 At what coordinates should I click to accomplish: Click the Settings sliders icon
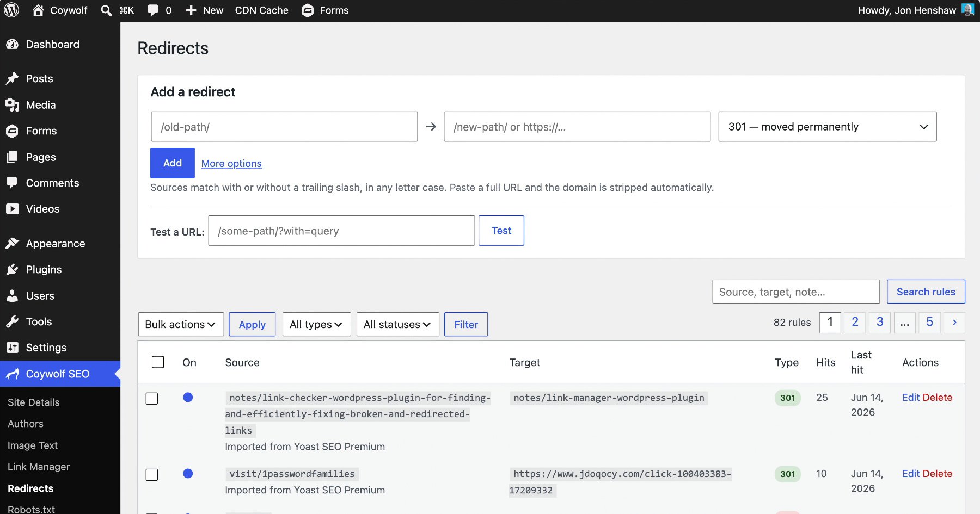coord(13,348)
